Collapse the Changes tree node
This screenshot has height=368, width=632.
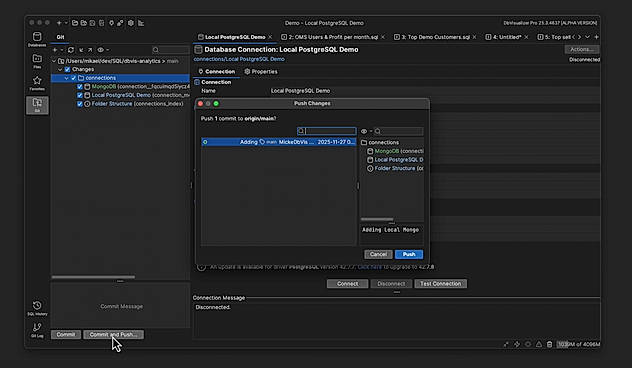click(60, 69)
